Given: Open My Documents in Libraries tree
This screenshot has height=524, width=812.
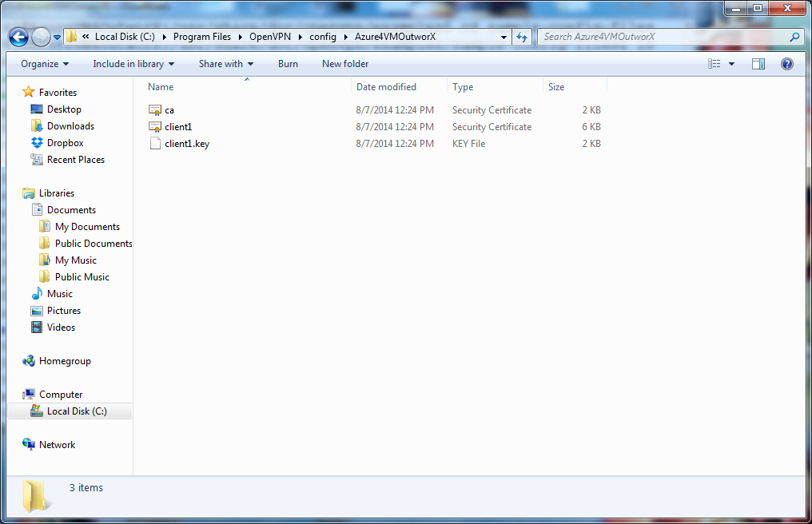Looking at the screenshot, I should pos(87,227).
